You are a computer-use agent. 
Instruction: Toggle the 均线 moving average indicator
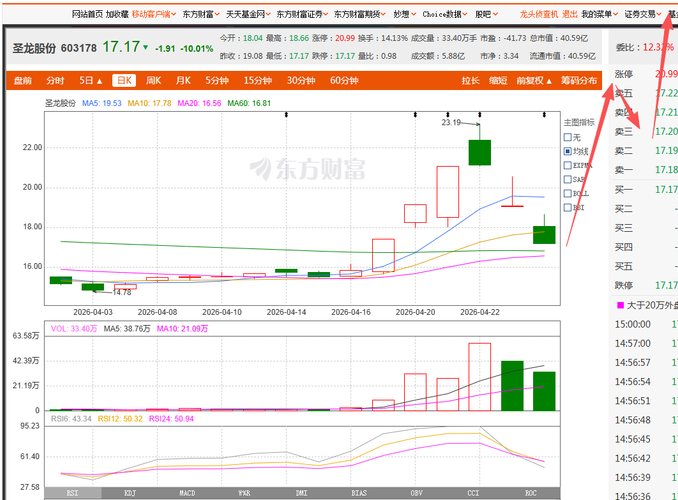click(x=576, y=151)
